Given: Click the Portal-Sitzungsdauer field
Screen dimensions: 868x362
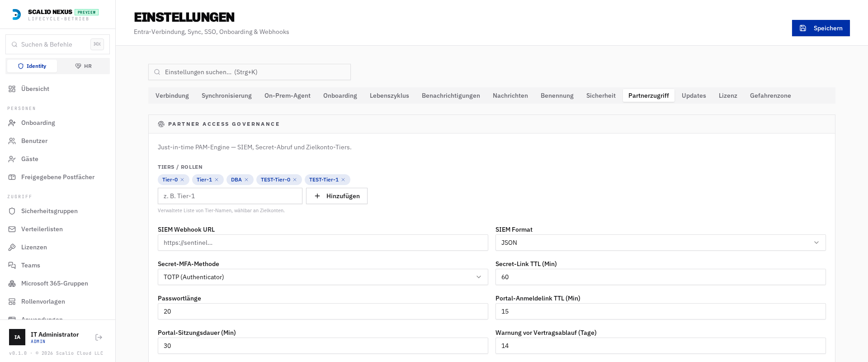Looking at the screenshot, I should (x=323, y=346).
